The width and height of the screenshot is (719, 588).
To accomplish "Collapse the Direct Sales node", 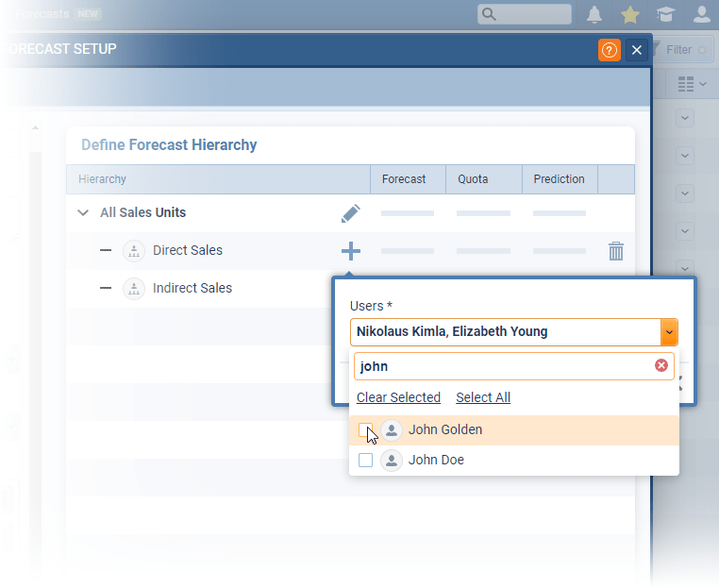I will (x=106, y=251).
